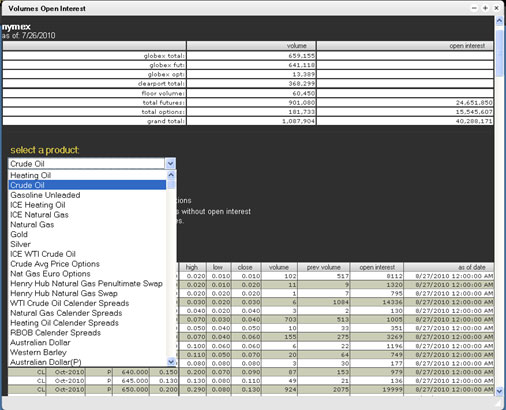Click the floor volume value 60,450
The height and width of the screenshot is (410, 506).
303,93
